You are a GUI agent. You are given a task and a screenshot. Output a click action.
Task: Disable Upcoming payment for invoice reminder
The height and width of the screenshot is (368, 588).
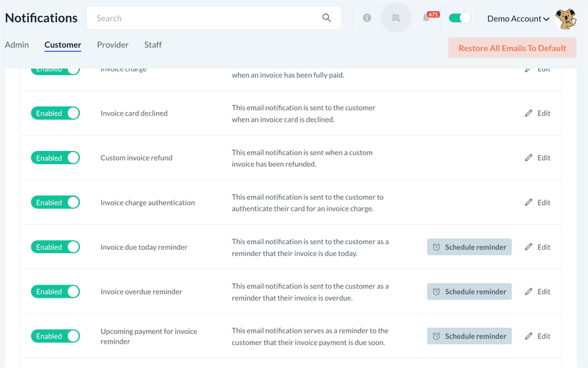56,336
